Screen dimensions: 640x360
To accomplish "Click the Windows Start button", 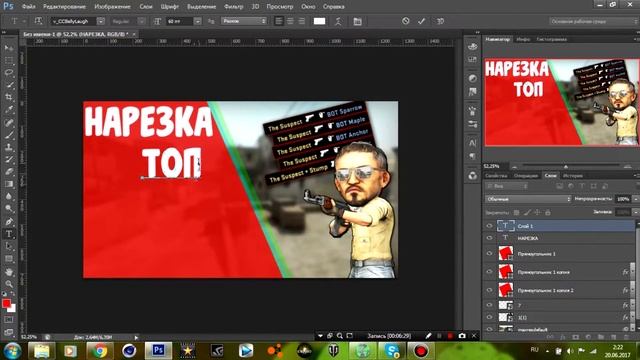I will coord(12,351).
